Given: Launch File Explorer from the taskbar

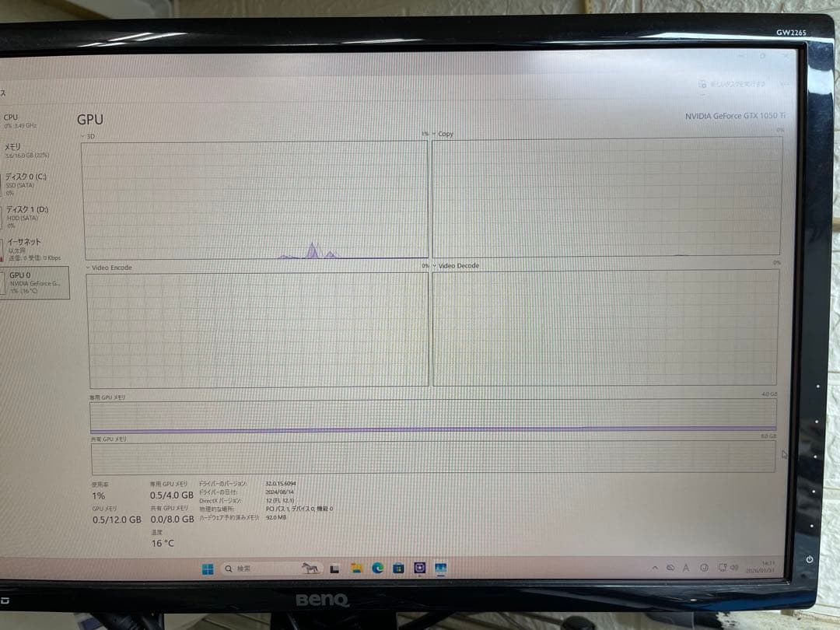Looking at the screenshot, I should (356, 569).
